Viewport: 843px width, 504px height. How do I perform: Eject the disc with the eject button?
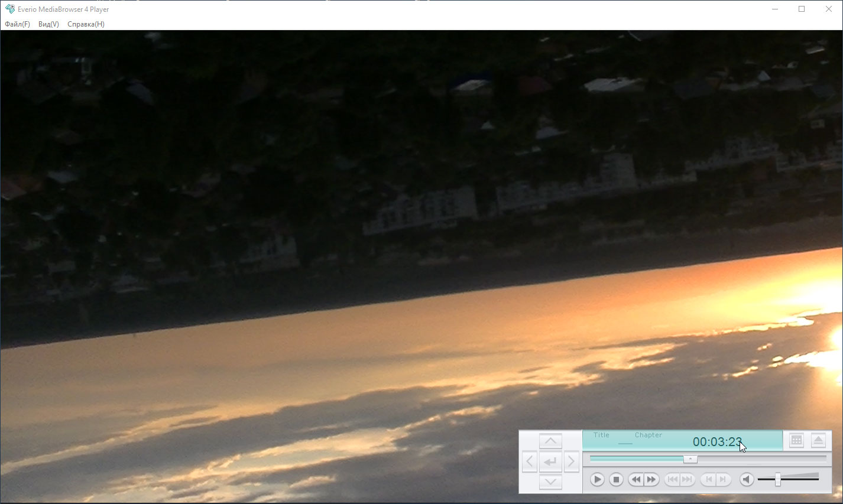(x=818, y=440)
